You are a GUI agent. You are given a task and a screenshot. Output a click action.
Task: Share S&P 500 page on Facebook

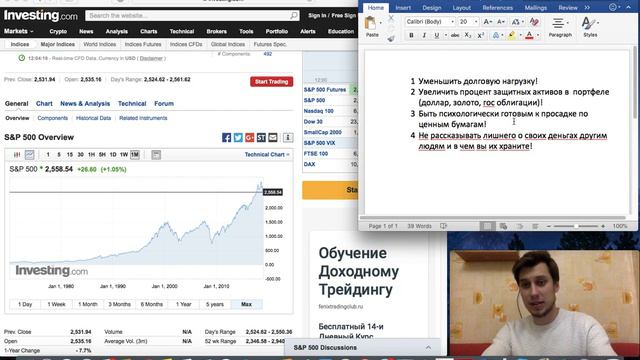(227, 138)
